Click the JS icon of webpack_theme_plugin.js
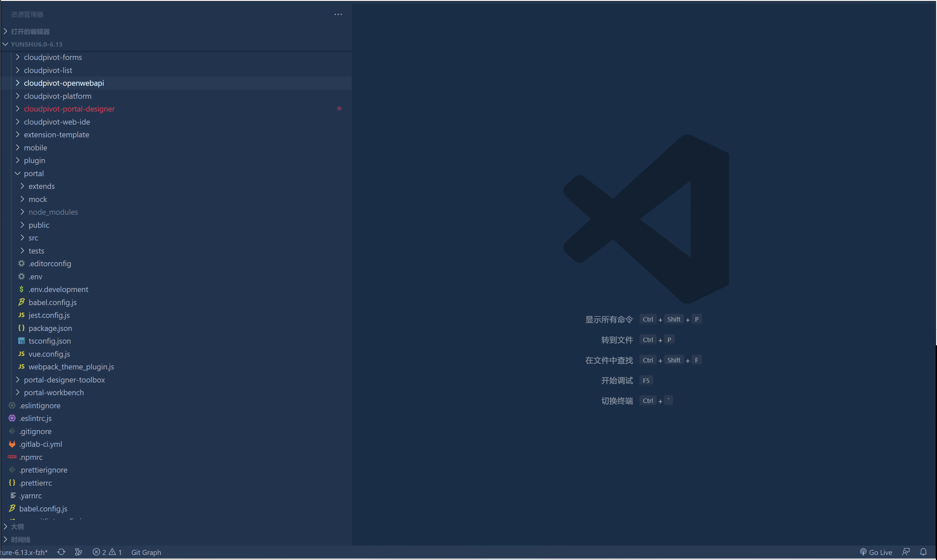Viewport: 937px width, 560px height. coord(21,366)
